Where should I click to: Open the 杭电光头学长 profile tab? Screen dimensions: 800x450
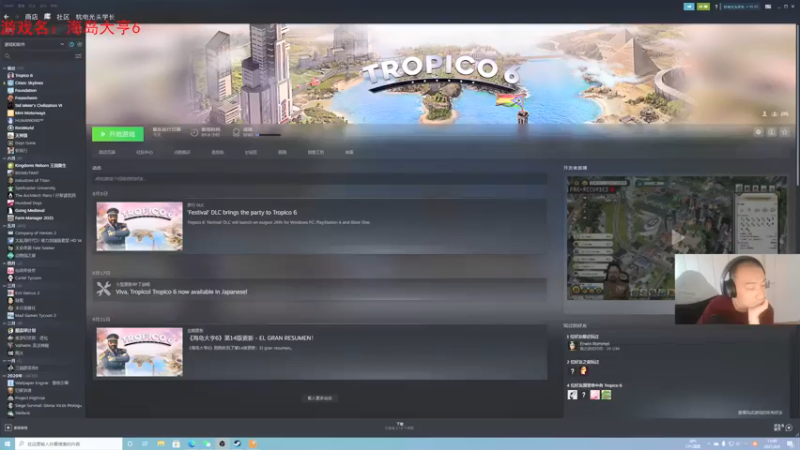(95, 17)
